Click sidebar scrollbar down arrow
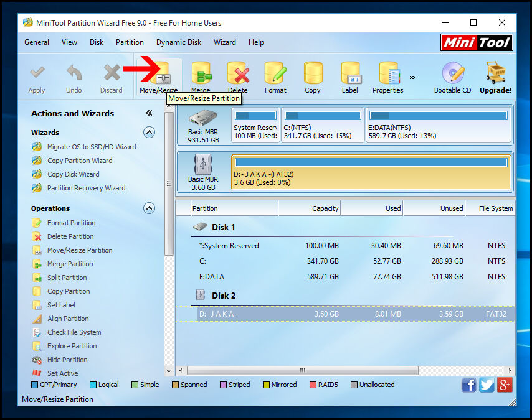This screenshot has width=532, height=420. 169,371
